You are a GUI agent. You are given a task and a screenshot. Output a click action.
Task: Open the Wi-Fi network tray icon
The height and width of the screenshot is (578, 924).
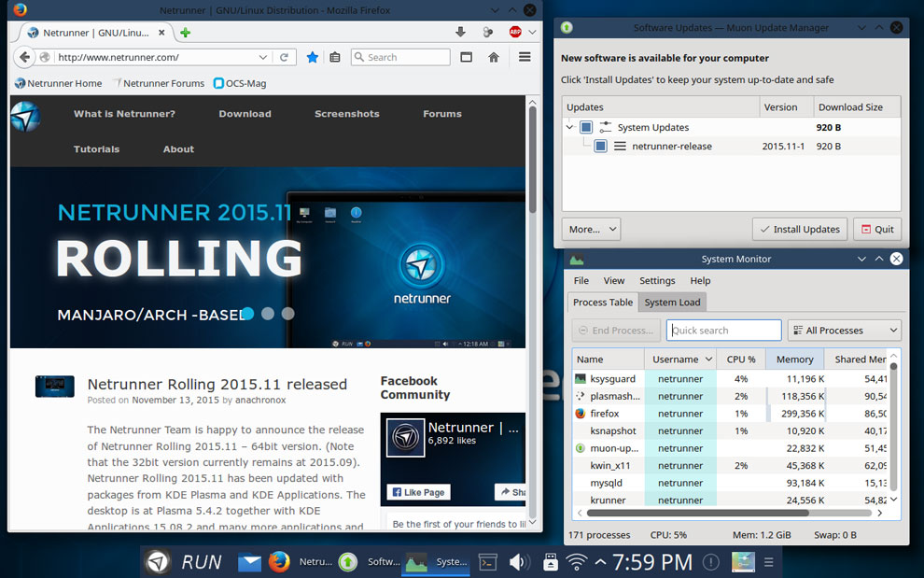point(576,562)
